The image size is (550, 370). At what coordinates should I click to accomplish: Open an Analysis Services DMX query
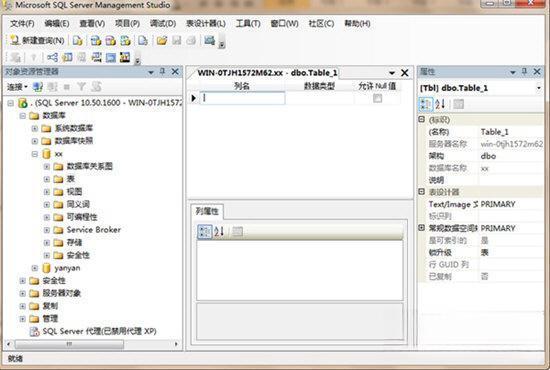pyautogui.click(x=110, y=41)
